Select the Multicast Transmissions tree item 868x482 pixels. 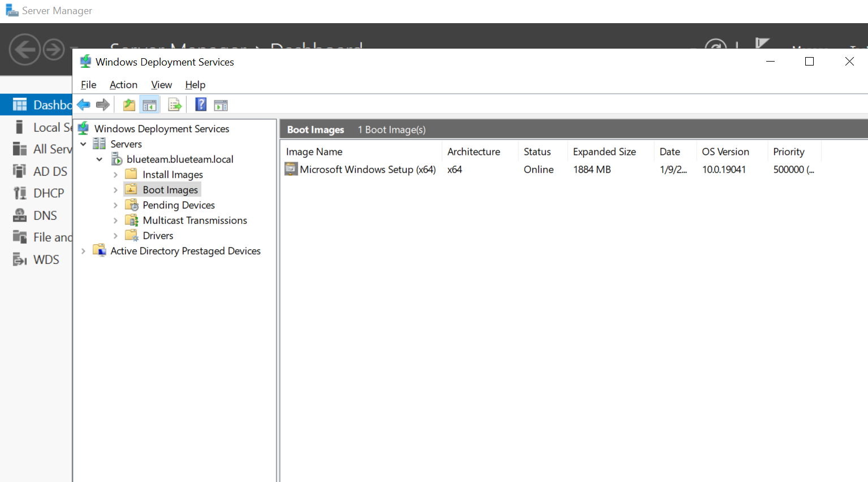195,220
